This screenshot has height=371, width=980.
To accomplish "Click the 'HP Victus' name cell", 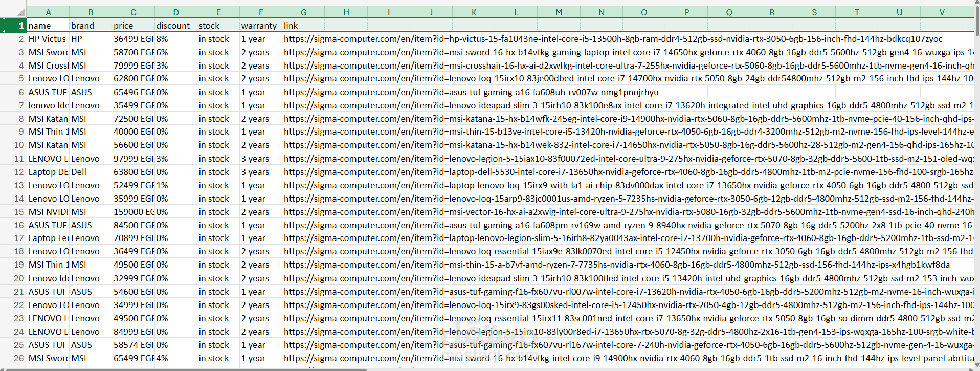I will [47, 39].
